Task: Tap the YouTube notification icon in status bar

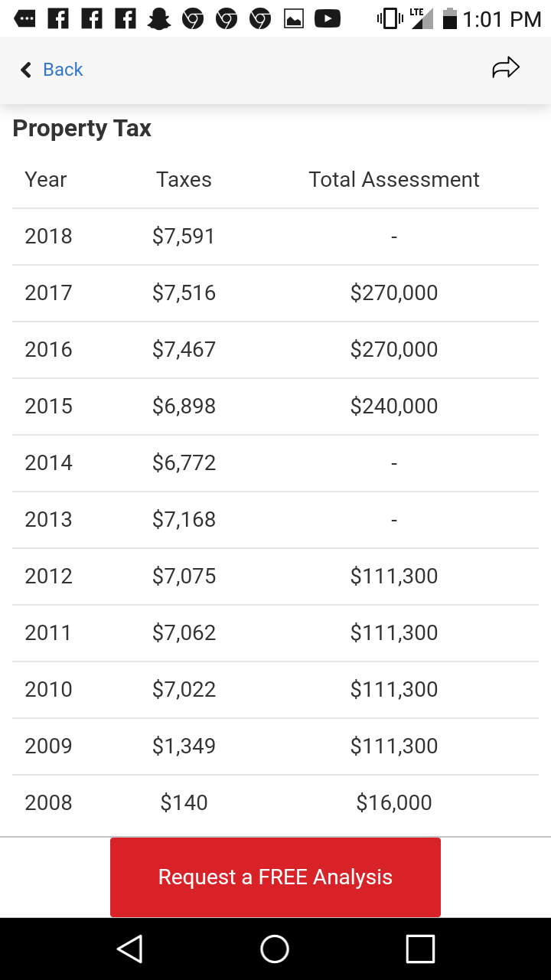Action: pos(327,19)
